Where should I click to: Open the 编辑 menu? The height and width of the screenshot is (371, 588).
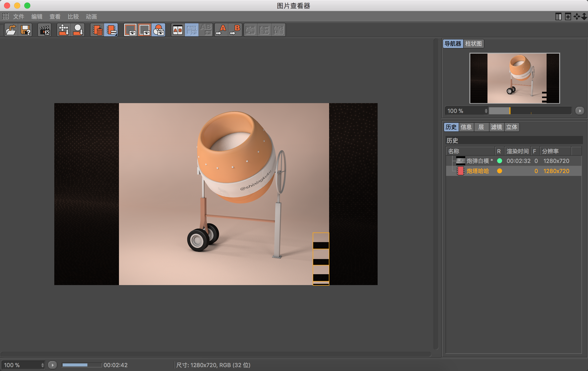point(37,17)
